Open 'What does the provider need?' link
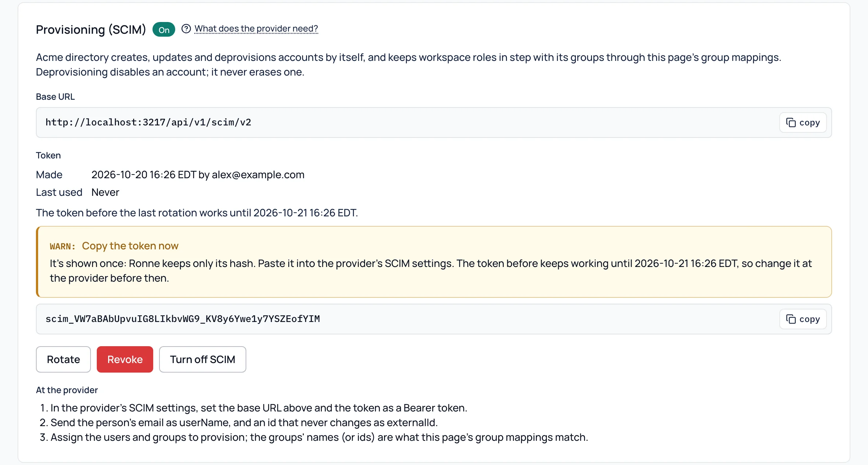The height and width of the screenshot is (465, 868). 256,29
